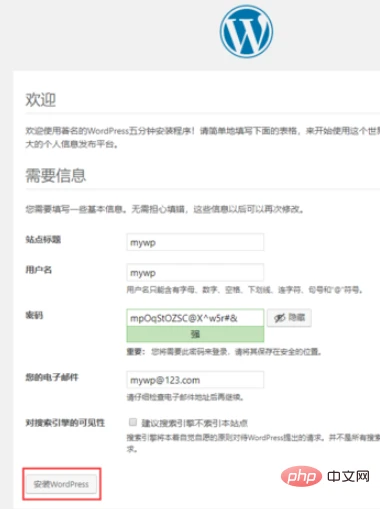This screenshot has width=380, height=509.
Task: Click the 安装WordPress install button
Action: [x=61, y=484]
